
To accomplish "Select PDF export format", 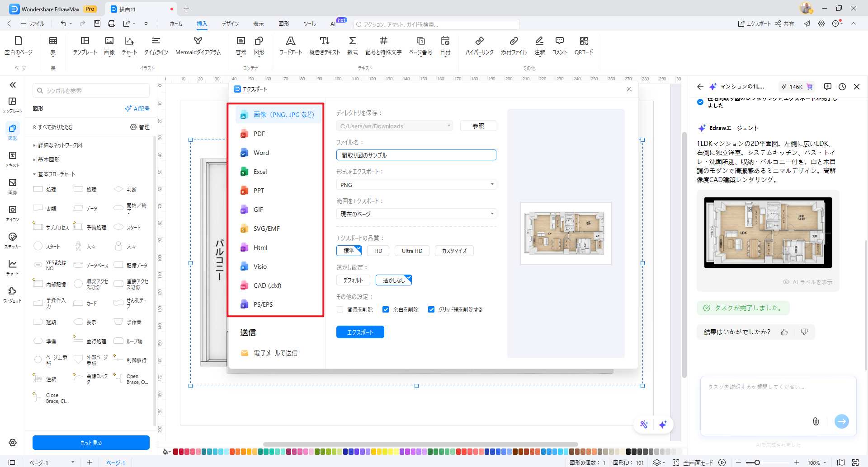I will click(x=259, y=134).
